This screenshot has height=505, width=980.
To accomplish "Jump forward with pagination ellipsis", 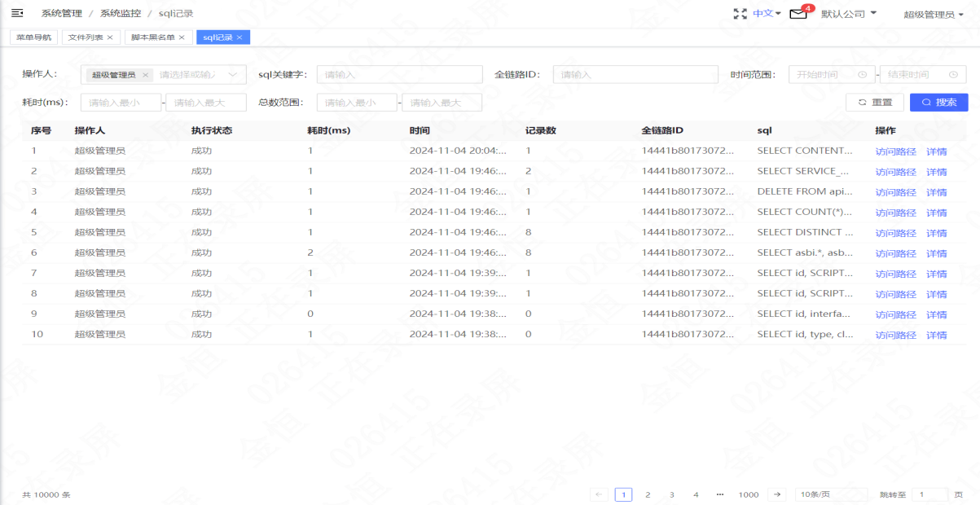I will [720, 494].
